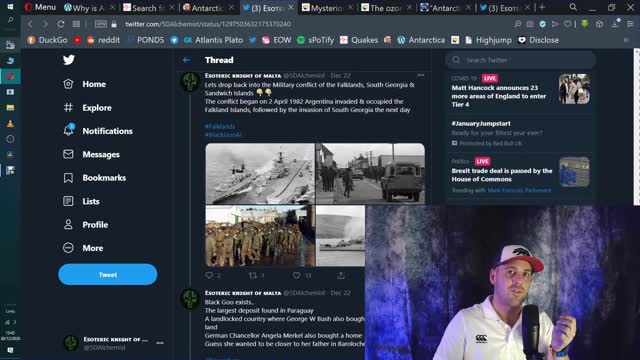
Task: Open the Speed Dial grid icon
Action: tap(76, 24)
